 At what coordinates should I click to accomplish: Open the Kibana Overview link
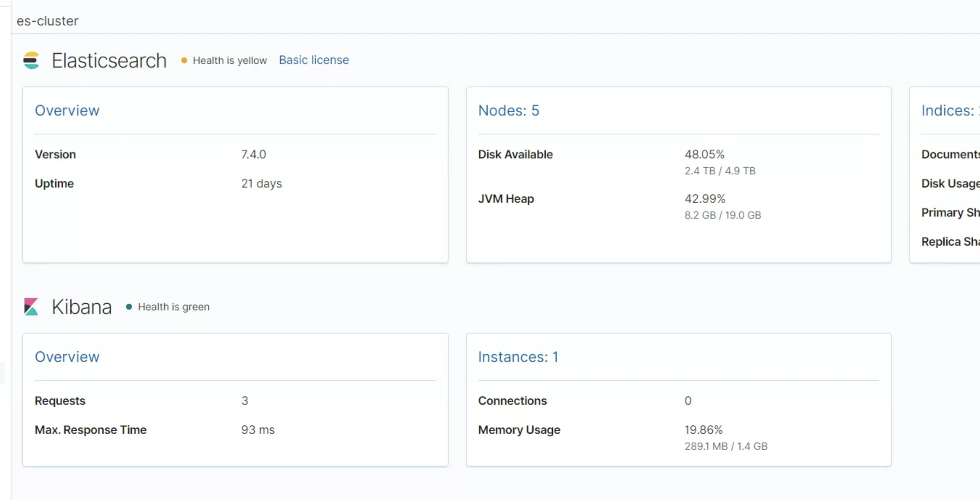click(67, 357)
